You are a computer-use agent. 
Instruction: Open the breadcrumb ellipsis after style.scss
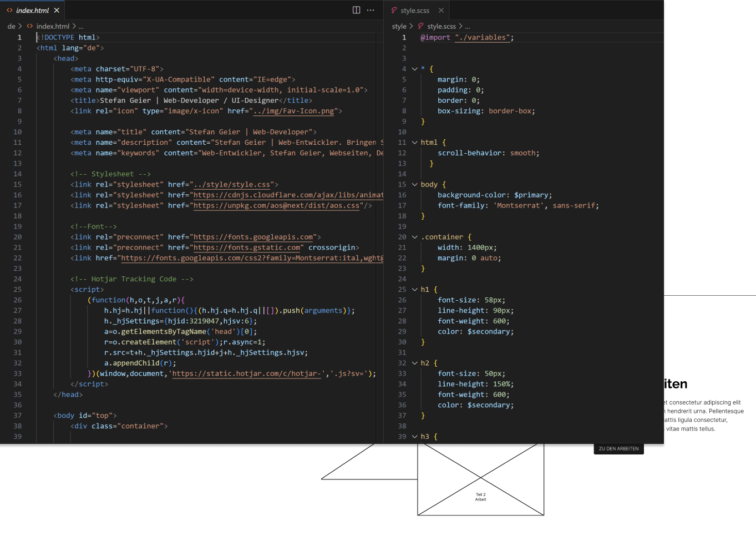pyautogui.click(x=468, y=26)
